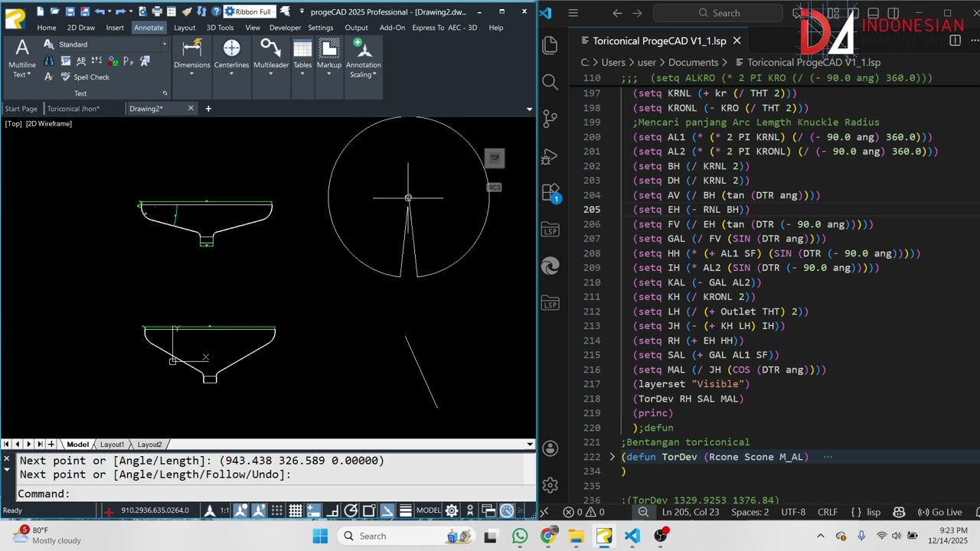Toggle Entity Snap tracking in status bar
This screenshot has width=980, height=551.
387,510
